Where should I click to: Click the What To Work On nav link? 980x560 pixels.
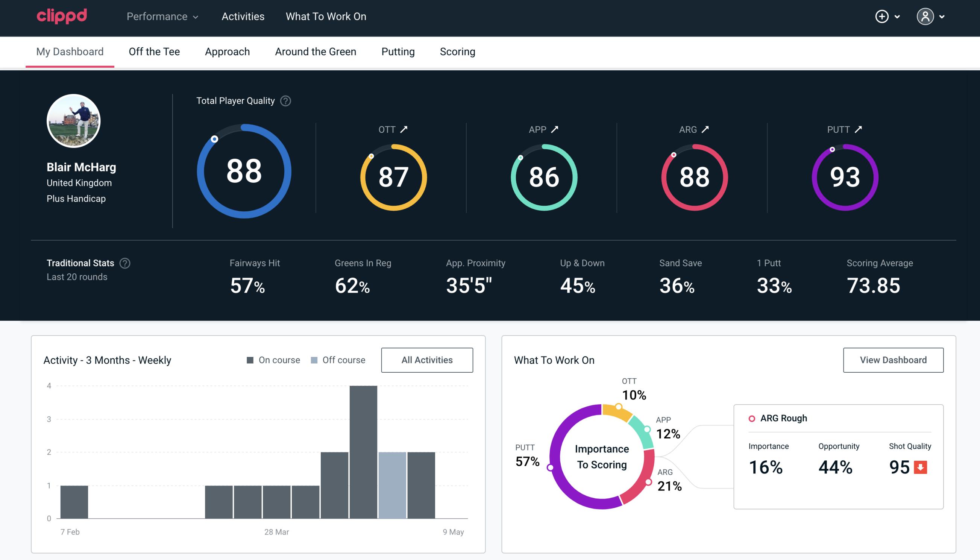click(x=326, y=17)
